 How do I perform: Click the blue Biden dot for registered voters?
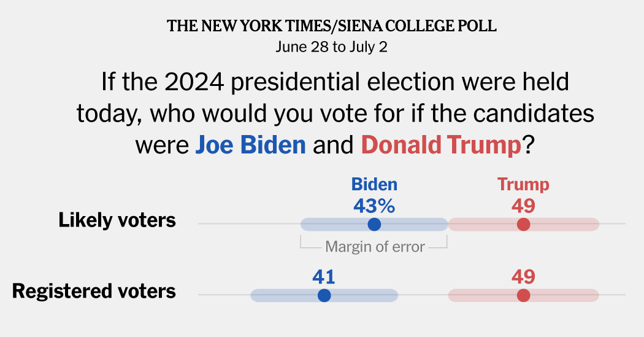[x=324, y=295]
